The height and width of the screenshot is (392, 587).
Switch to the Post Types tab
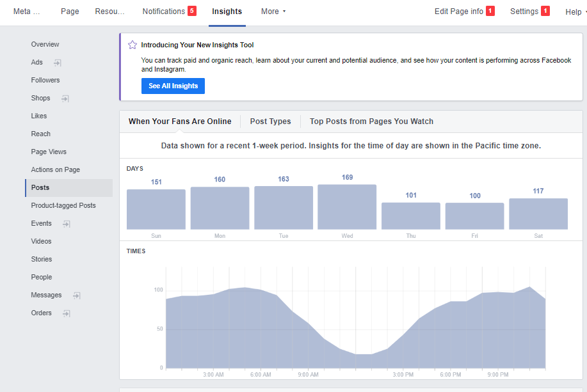[270, 122]
